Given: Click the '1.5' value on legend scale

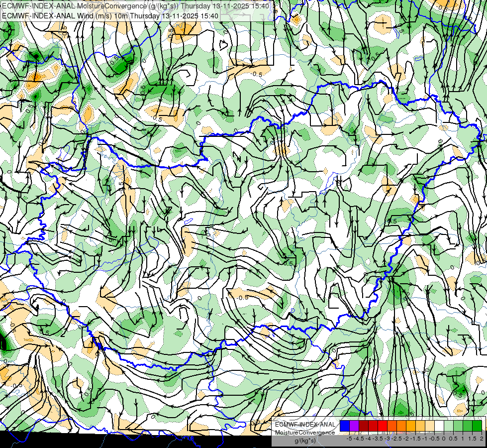Looking at the screenshot, I should [x=472, y=439].
